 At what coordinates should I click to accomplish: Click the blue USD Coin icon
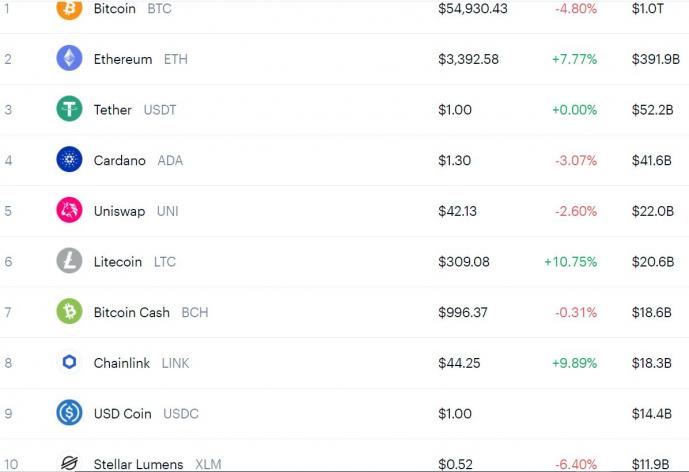pos(69,413)
